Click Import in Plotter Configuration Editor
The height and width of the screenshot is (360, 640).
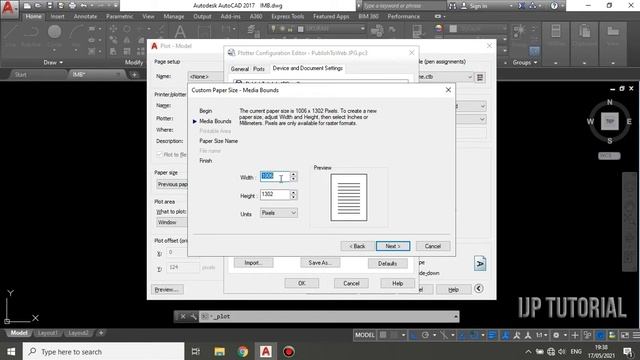(x=253, y=263)
